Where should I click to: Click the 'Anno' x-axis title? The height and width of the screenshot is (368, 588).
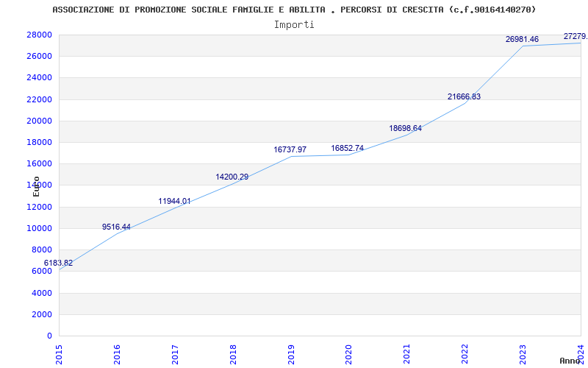(x=570, y=361)
